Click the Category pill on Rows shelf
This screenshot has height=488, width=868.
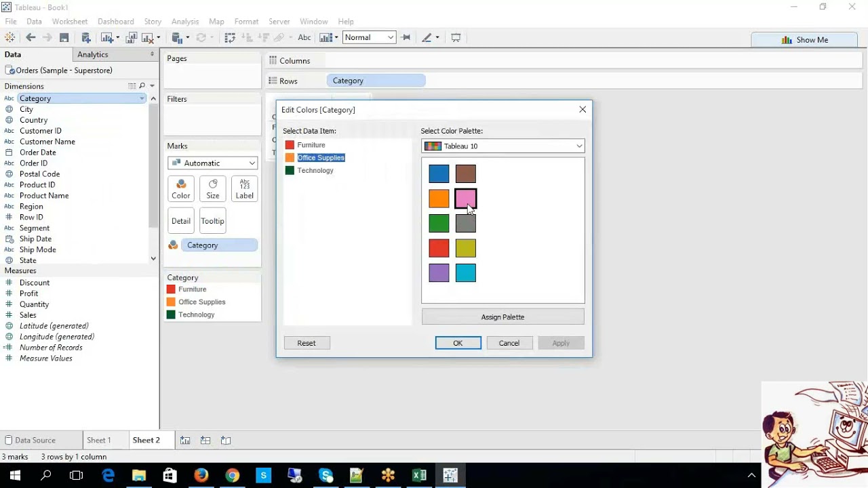coord(376,81)
